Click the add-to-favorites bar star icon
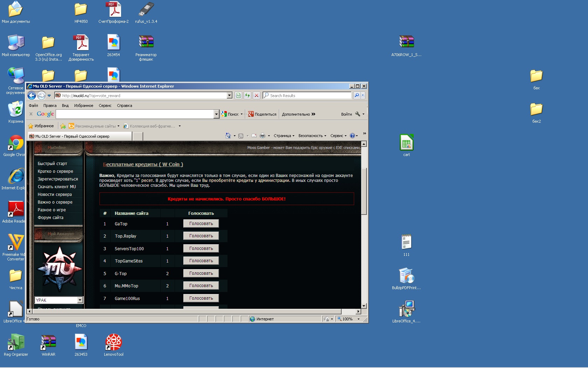 point(63,126)
